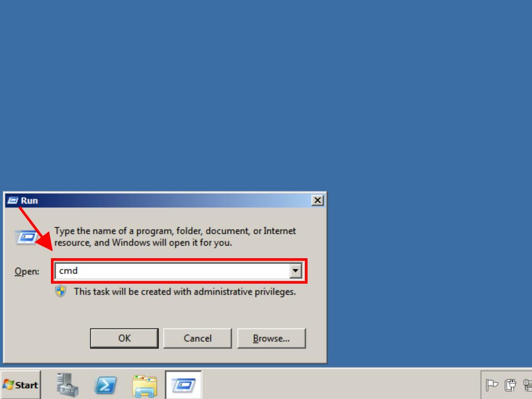This screenshot has width=532, height=399.
Task: Confirm with the OK button
Action: click(124, 338)
